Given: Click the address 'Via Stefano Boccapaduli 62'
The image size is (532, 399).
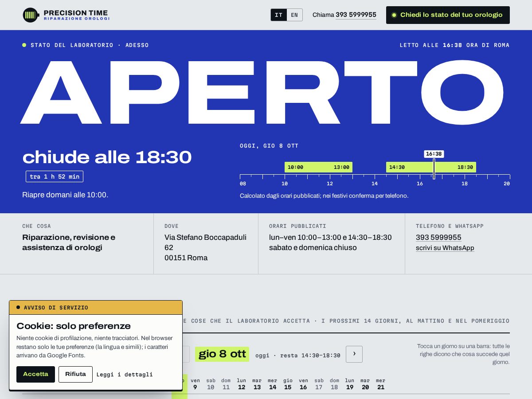Looking at the screenshot, I should [205, 243].
